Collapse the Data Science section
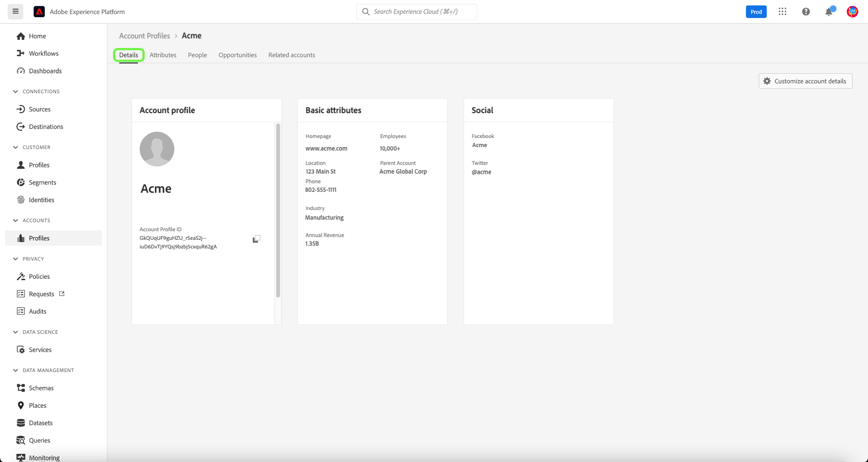The width and height of the screenshot is (868, 462). [x=16, y=332]
